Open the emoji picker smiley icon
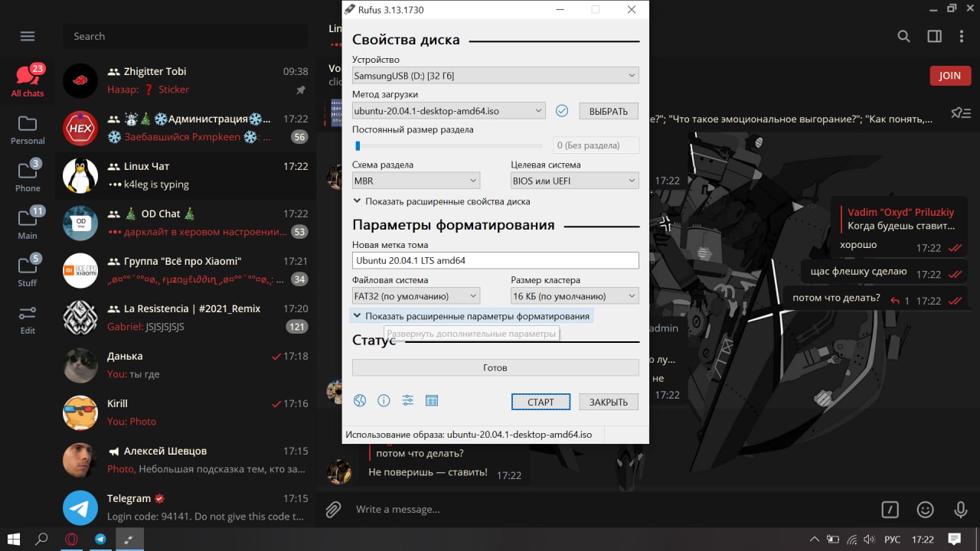 pyautogui.click(x=926, y=509)
